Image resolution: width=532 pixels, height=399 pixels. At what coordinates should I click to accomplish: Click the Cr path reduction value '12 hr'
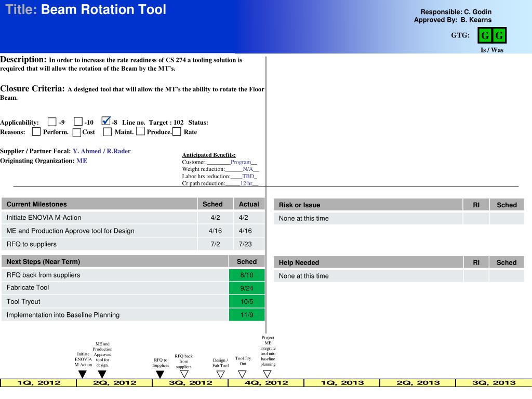246,183
